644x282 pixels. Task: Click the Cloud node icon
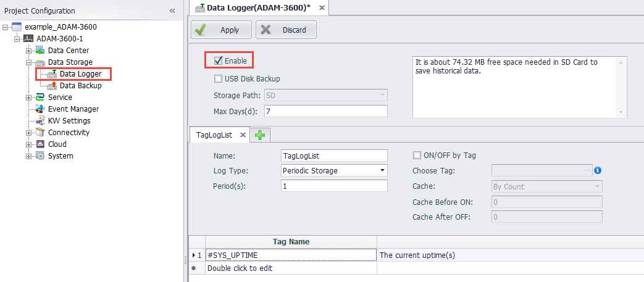click(x=40, y=144)
